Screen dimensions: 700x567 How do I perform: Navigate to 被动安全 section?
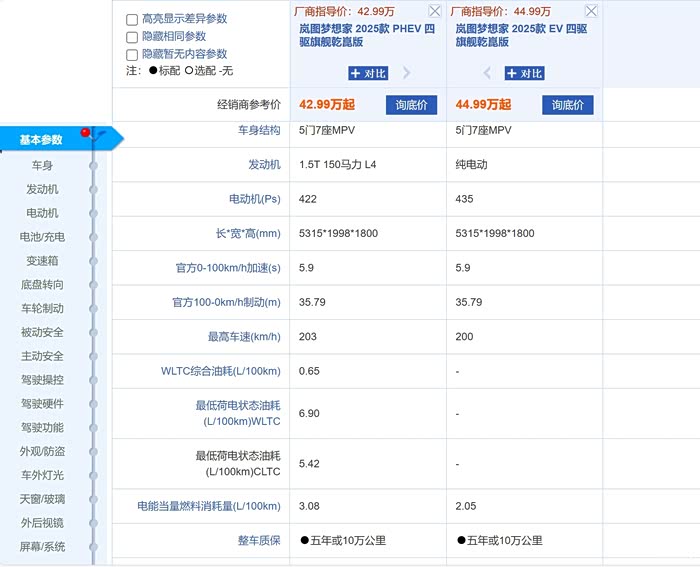coord(42,332)
